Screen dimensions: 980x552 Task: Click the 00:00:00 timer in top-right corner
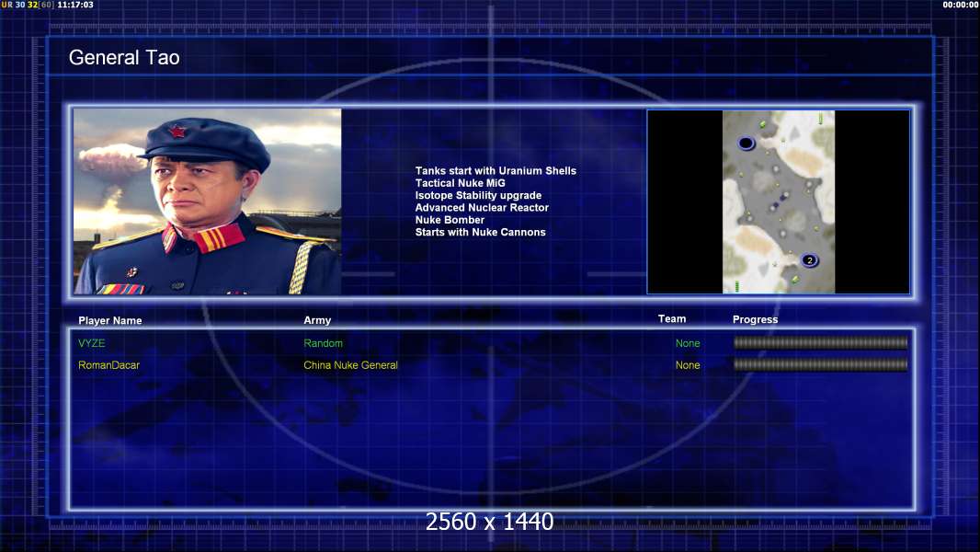tap(960, 5)
